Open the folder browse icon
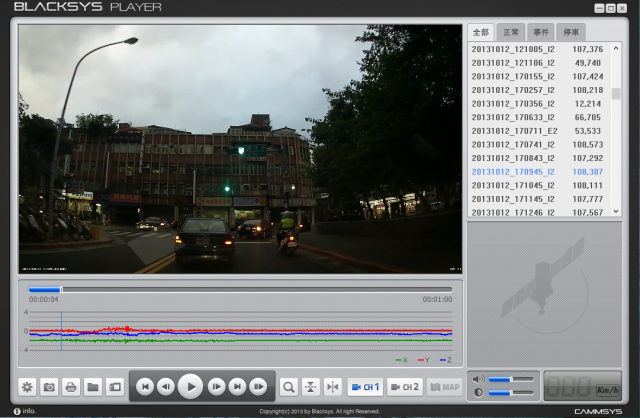The height and width of the screenshot is (418, 640). (x=93, y=387)
